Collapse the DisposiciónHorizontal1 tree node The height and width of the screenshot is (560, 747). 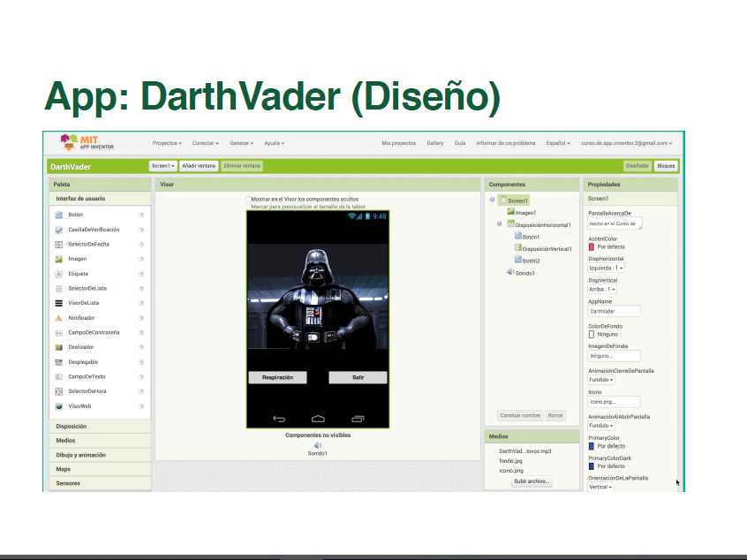(x=501, y=224)
